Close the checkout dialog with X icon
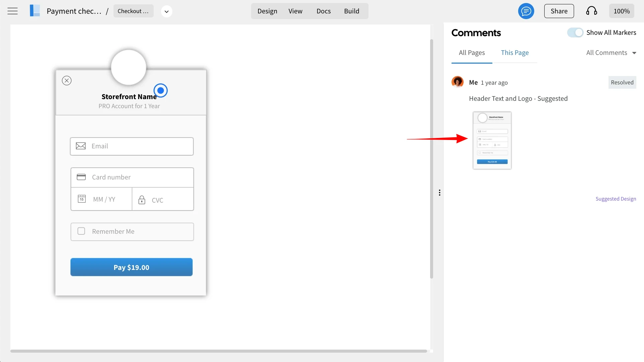The height and width of the screenshot is (362, 644). [67, 80]
